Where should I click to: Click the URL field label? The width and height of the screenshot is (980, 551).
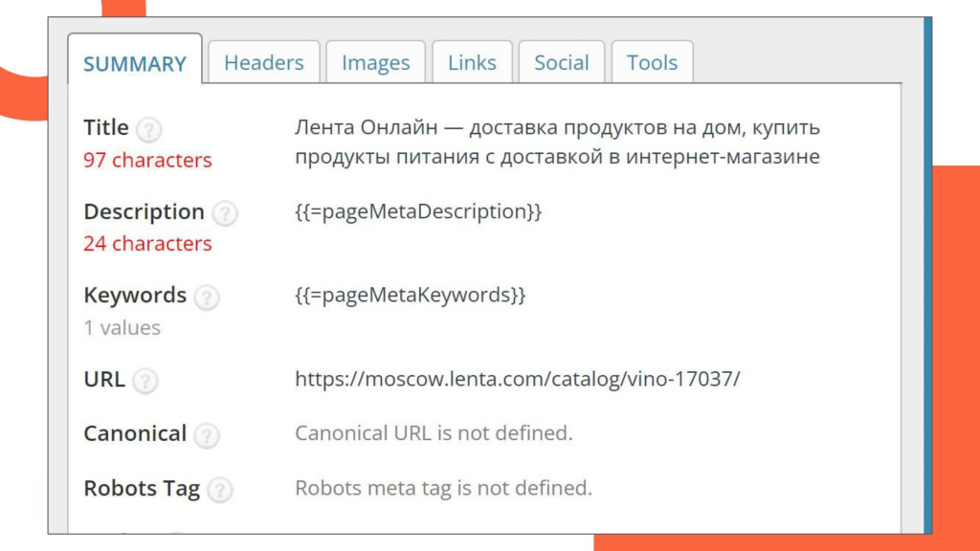tap(104, 379)
